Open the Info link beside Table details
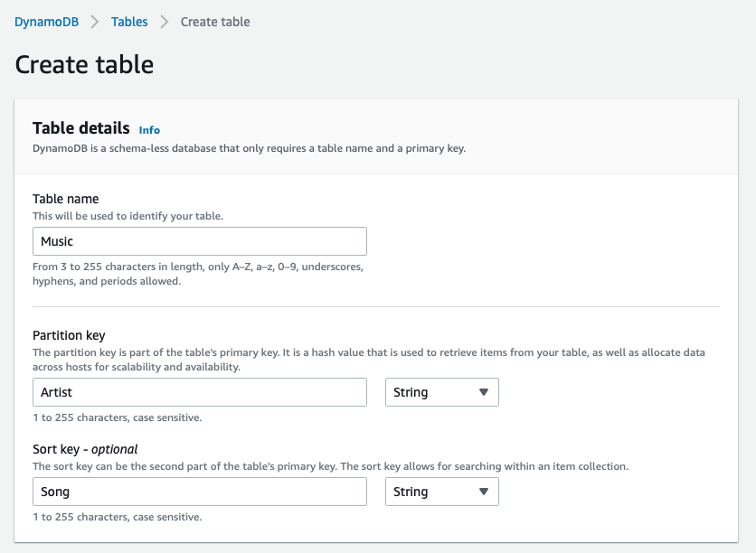Screen dimensions: 756x553 tap(149, 130)
